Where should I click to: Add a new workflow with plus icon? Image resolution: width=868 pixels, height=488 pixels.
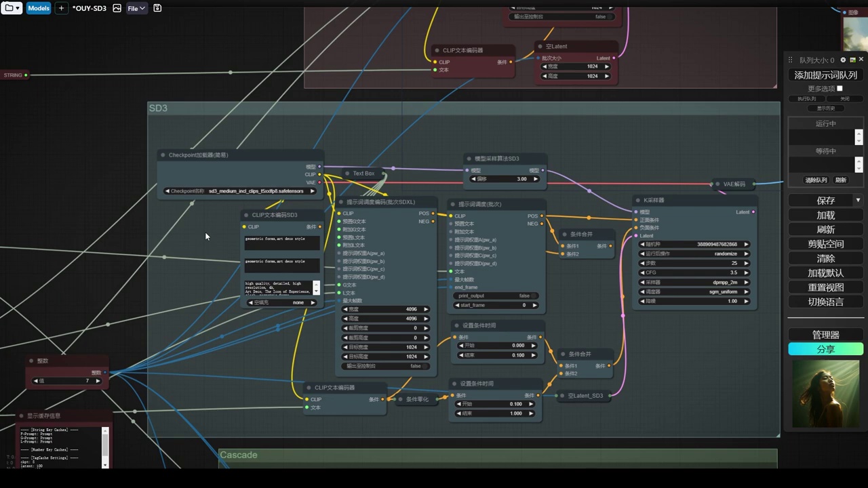click(61, 8)
